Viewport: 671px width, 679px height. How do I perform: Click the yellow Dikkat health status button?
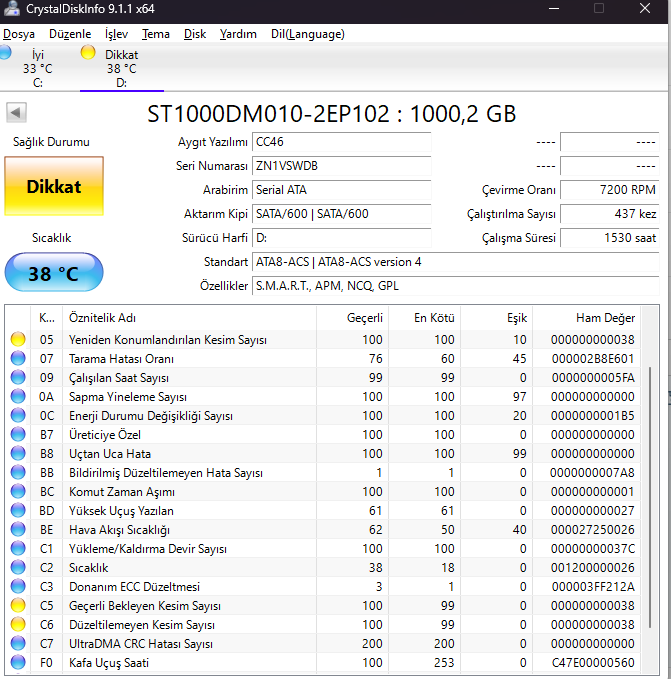[54, 187]
